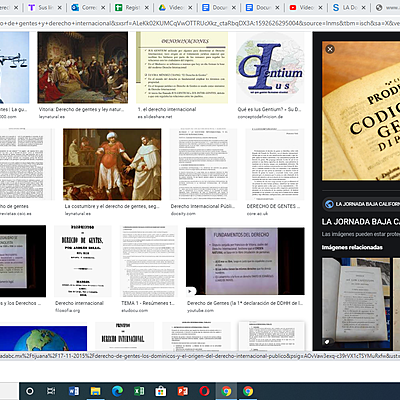Open the 'Derecho Internacional' title page thumbnail
This screenshot has width=400, height=400.
(125, 336)
